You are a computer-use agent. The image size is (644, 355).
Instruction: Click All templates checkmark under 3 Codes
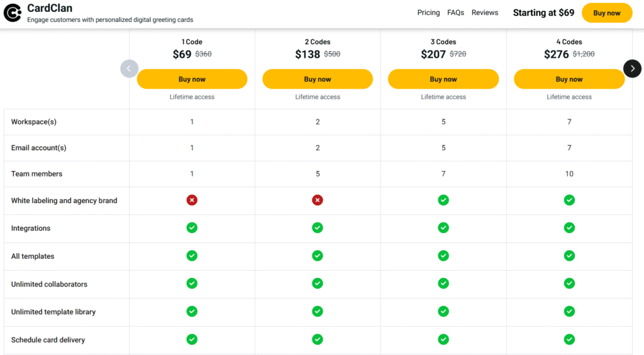[x=443, y=256]
